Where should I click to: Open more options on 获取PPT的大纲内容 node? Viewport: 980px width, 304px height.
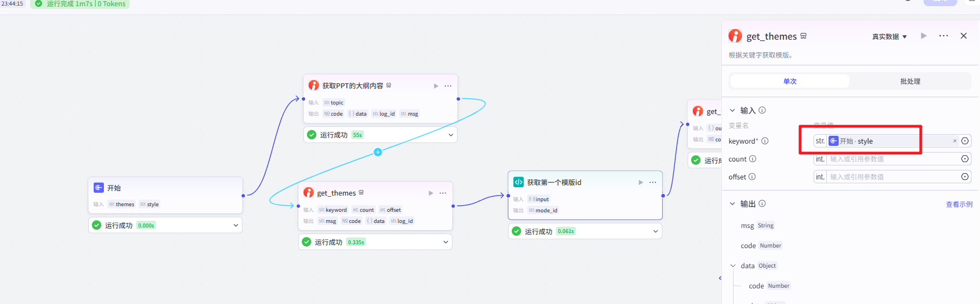tap(448, 86)
